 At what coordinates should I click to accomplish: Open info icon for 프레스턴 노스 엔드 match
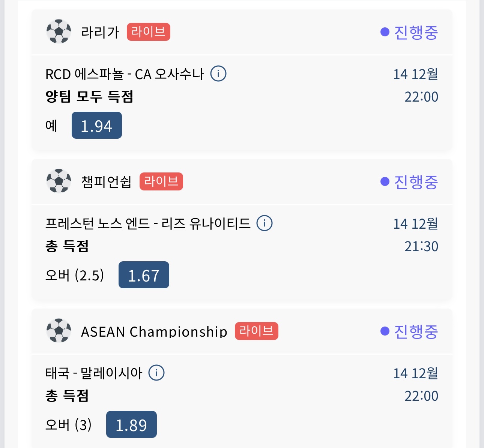pos(265,223)
